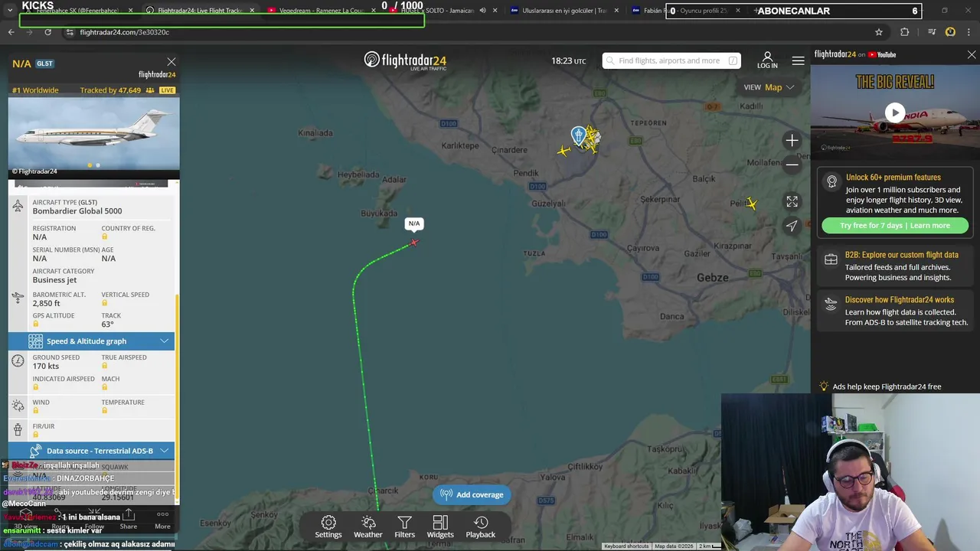
Task: Click Keyboard shortcuts link on map
Action: tap(626, 546)
